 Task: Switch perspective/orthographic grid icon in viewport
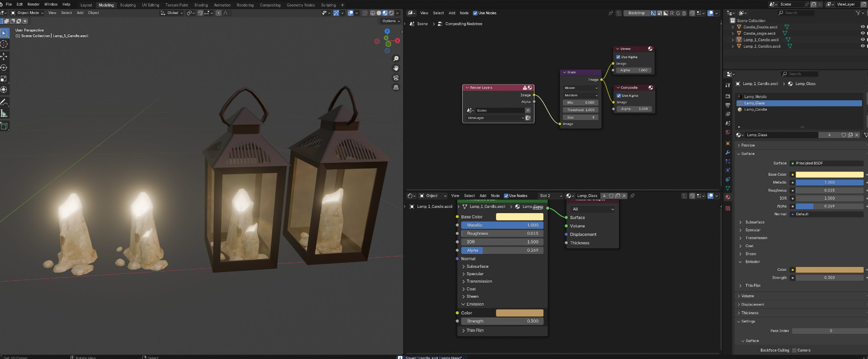point(396,87)
